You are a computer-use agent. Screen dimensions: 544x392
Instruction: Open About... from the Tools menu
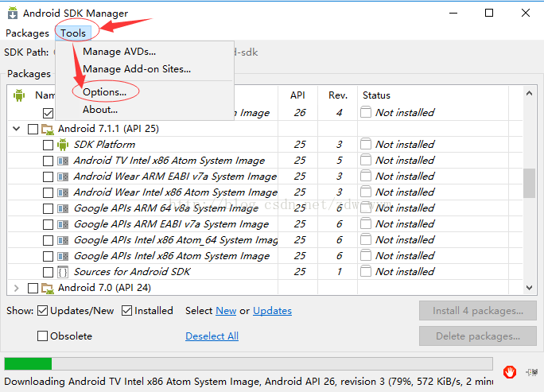(100, 110)
